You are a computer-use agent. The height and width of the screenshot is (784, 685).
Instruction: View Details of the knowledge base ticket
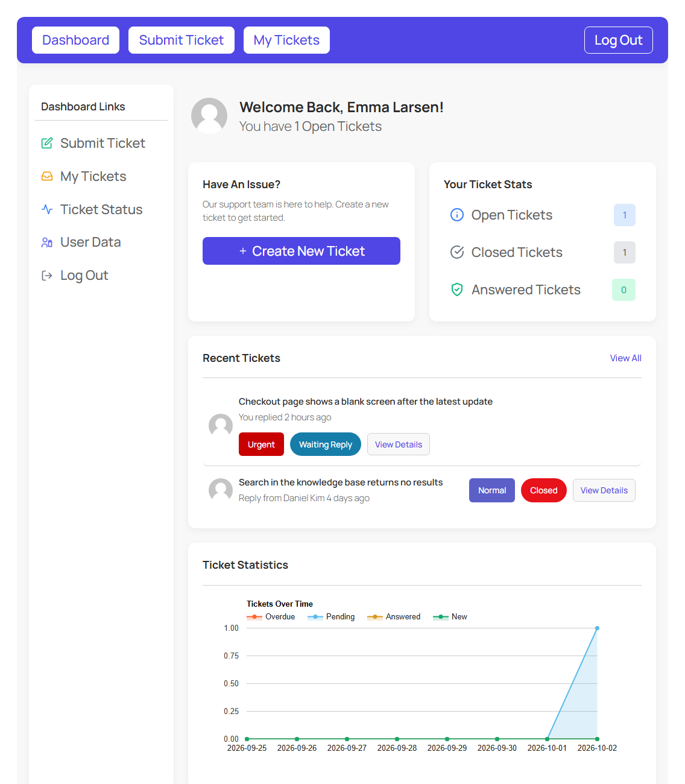(604, 490)
